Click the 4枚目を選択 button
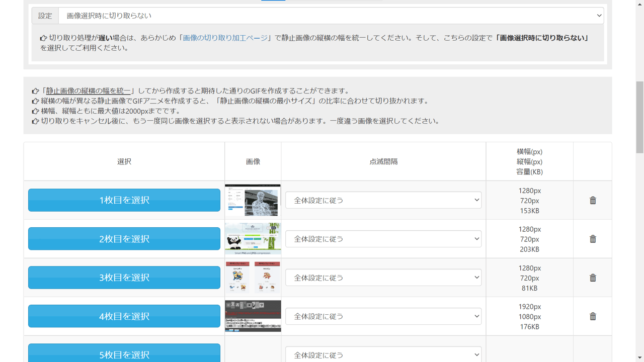The image size is (644, 362). [124, 316]
